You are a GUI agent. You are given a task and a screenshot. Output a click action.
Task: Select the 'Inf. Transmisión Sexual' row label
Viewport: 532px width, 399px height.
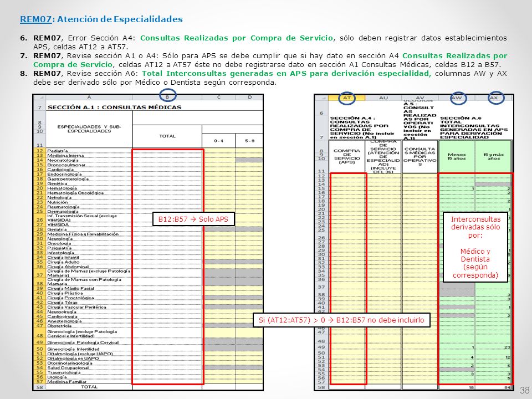click(82, 218)
